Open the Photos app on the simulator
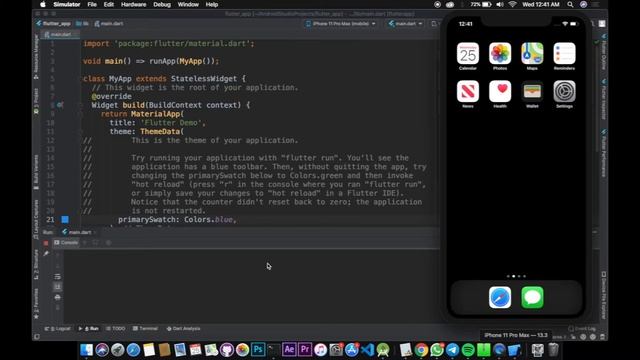This screenshot has height=360, width=640. pyautogui.click(x=500, y=53)
